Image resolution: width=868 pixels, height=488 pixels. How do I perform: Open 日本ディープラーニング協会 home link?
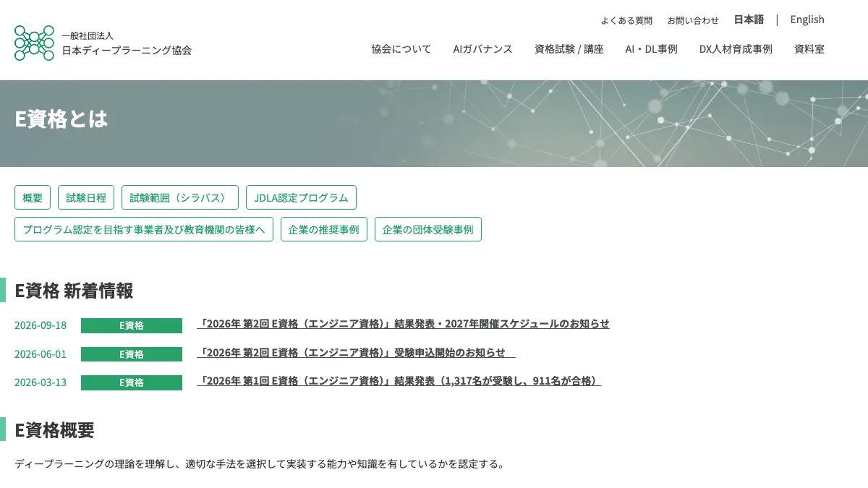tap(127, 51)
